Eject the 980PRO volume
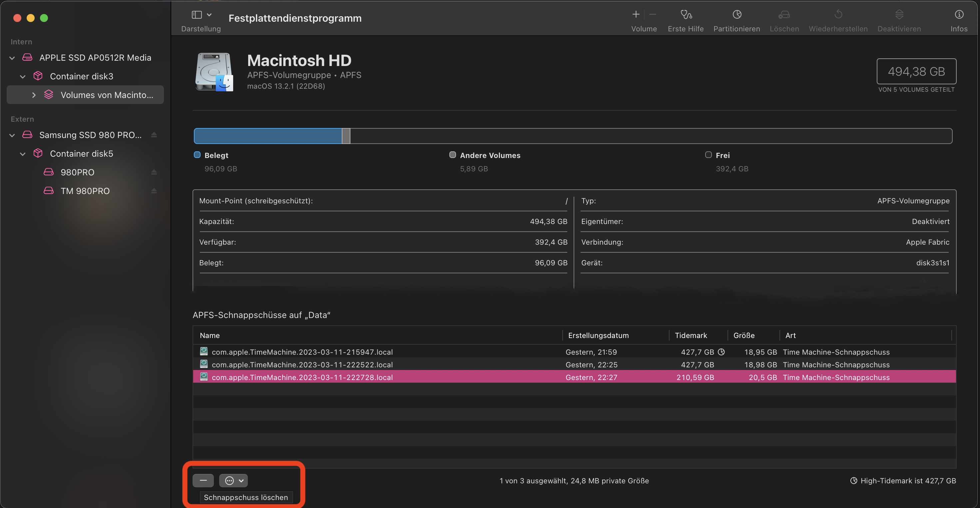The image size is (980, 508). tap(154, 172)
